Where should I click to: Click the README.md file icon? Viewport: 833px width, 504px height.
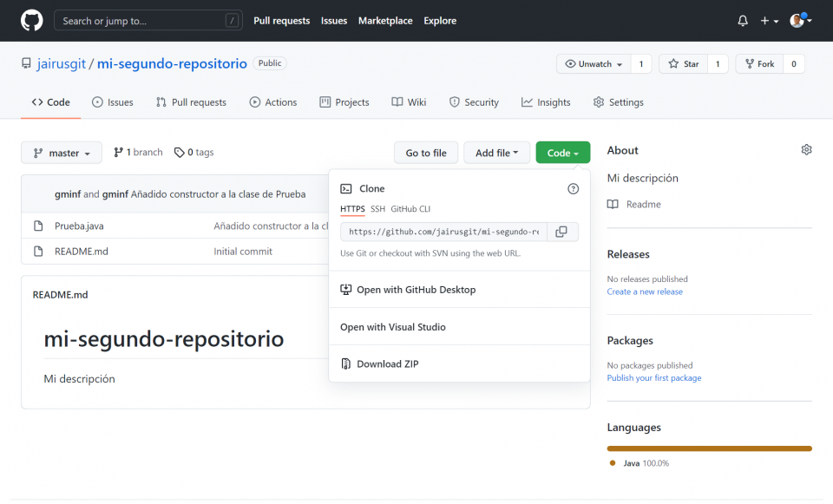point(38,252)
